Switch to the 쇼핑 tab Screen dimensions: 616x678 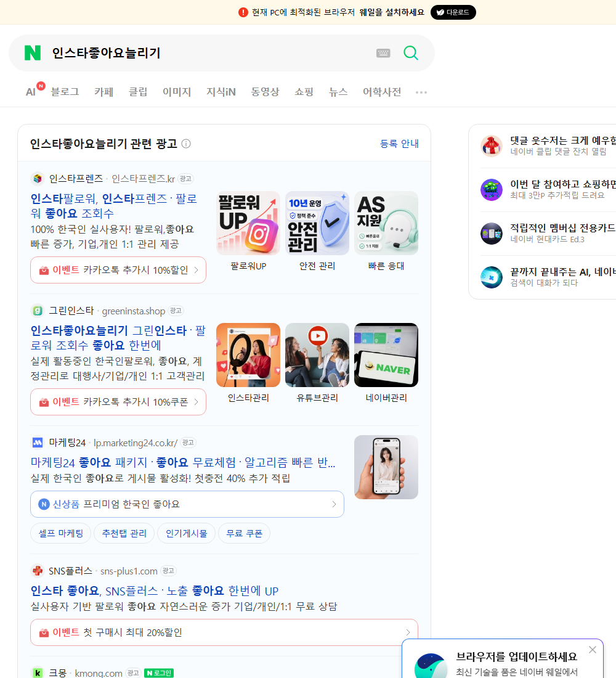(x=304, y=92)
